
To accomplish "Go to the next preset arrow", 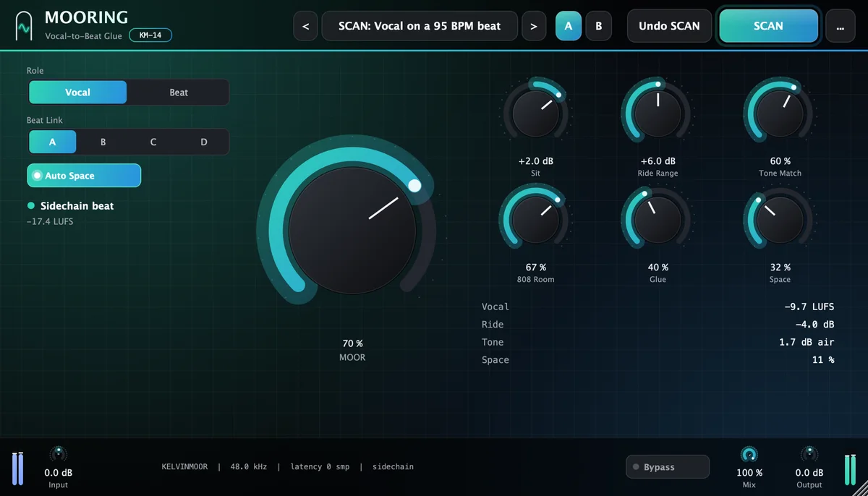I will click(534, 26).
